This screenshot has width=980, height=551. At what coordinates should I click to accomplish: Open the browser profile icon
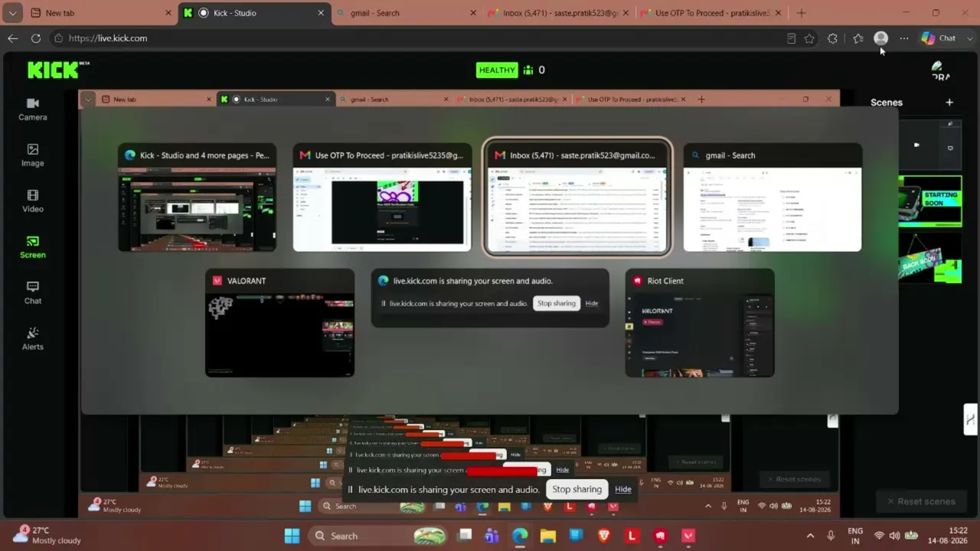coord(880,38)
